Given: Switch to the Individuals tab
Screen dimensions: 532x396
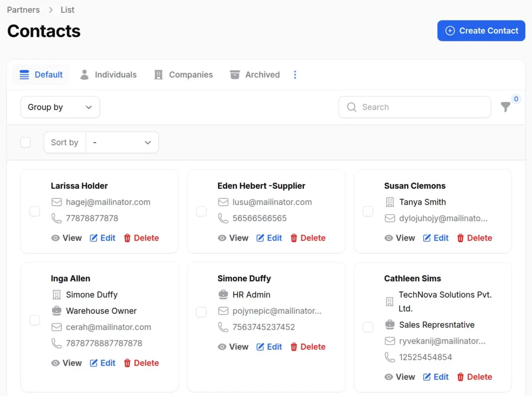Looking at the screenshot, I should (108, 75).
